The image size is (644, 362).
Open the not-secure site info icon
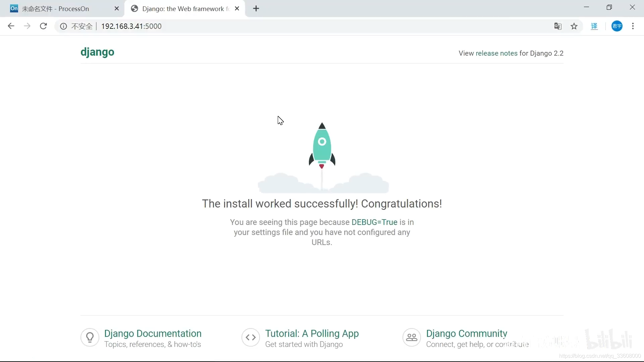pyautogui.click(x=63, y=26)
